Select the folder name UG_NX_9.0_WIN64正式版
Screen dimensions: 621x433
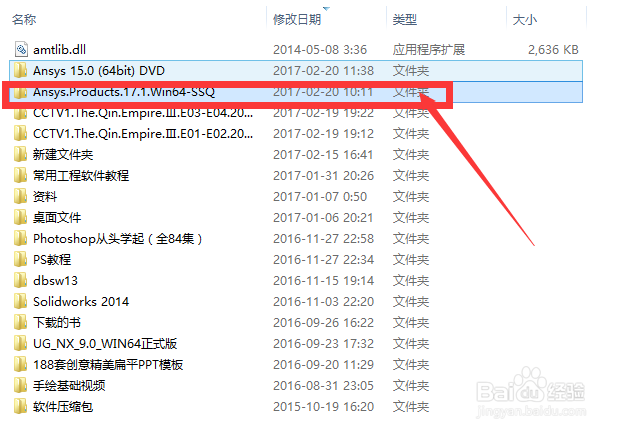105,343
